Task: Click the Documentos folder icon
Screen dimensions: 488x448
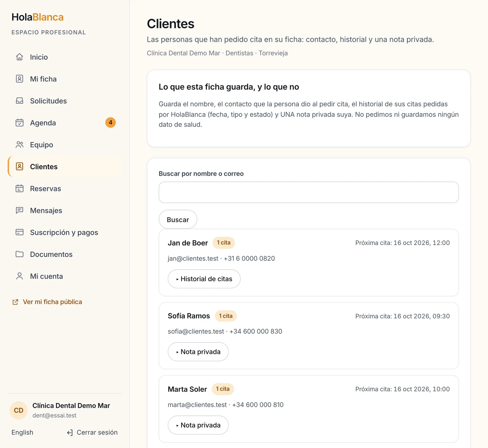Action: tap(20, 254)
